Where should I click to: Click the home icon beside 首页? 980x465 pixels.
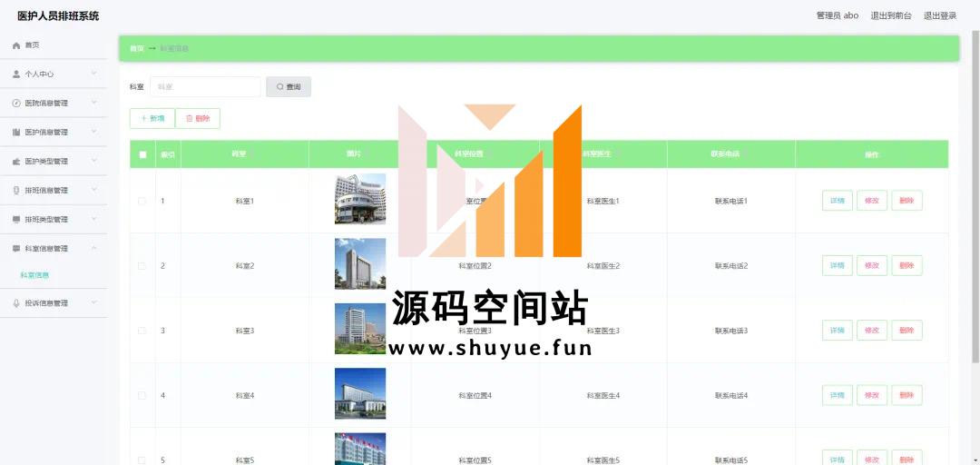pyautogui.click(x=16, y=45)
